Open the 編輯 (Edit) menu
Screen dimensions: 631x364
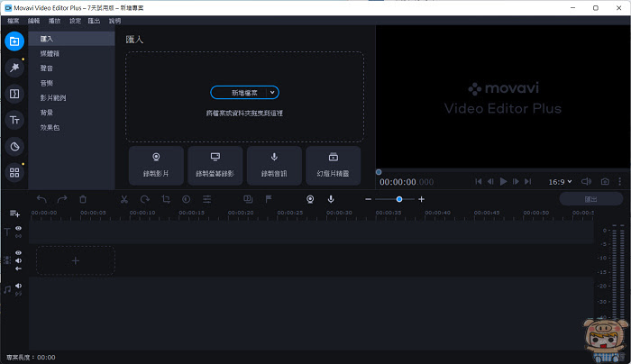click(x=34, y=21)
